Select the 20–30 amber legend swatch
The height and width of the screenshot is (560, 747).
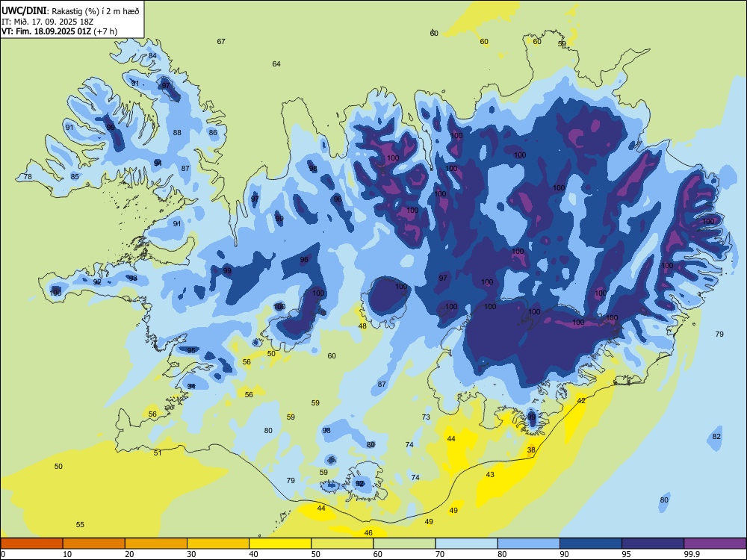(x=156, y=544)
